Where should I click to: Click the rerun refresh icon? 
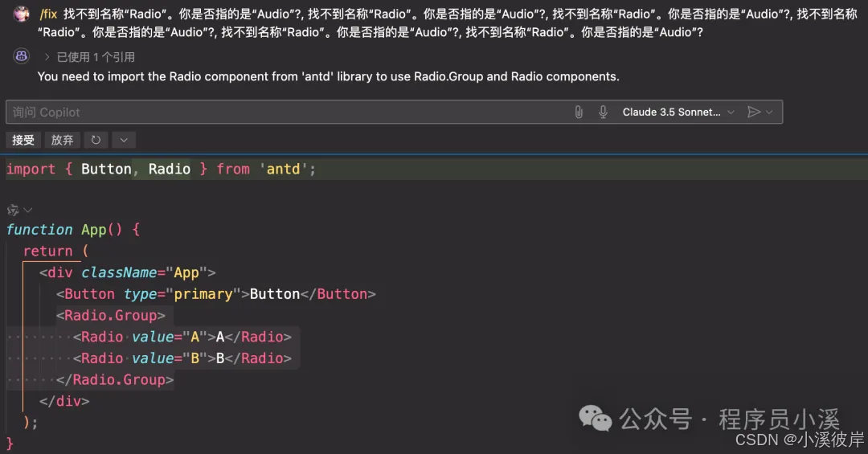click(x=96, y=140)
